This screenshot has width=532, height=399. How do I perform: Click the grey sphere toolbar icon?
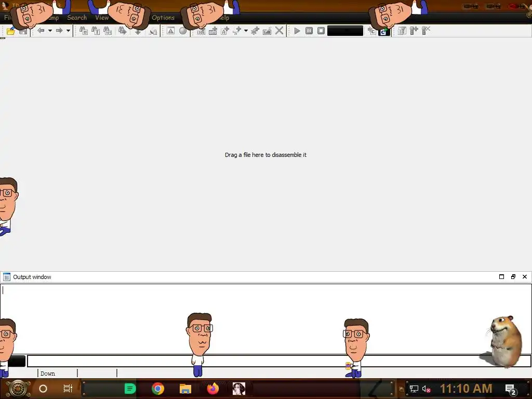[183, 31]
